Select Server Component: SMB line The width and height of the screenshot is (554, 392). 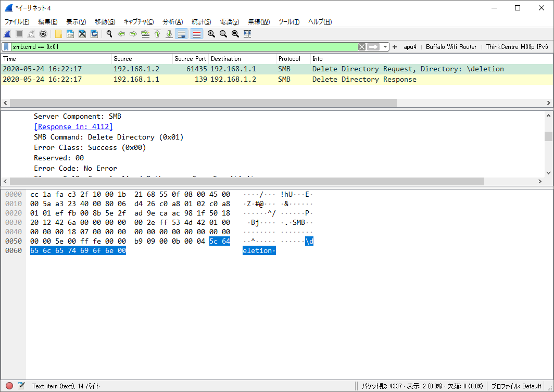pos(78,117)
